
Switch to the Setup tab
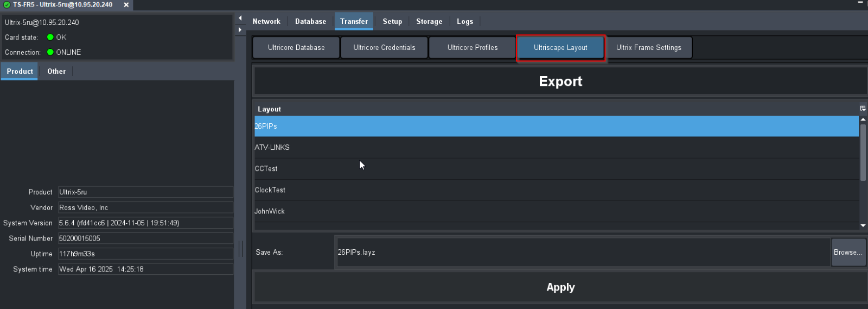click(392, 21)
